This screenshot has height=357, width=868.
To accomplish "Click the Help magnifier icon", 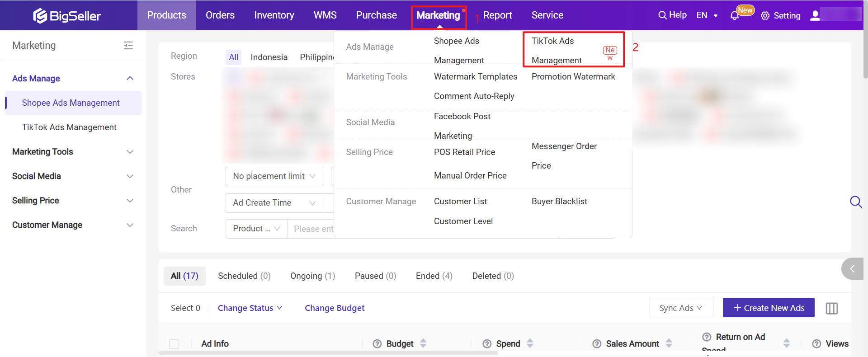I will (x=662, y=15).
